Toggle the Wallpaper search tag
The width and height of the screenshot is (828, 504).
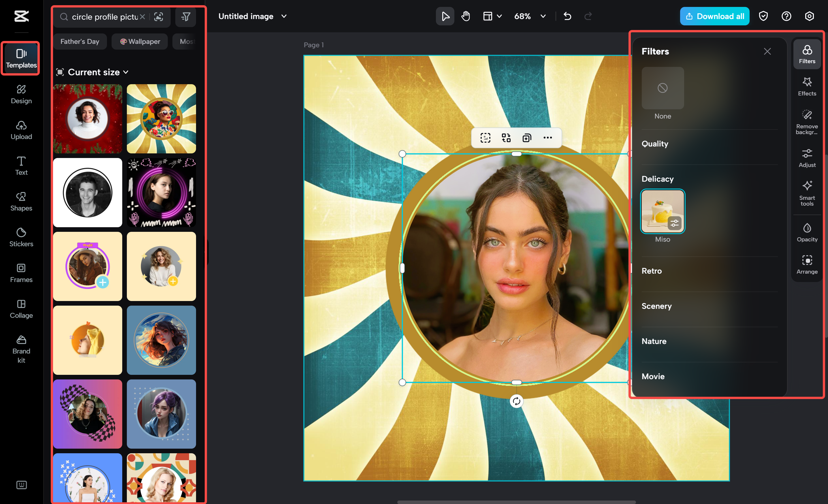click(x=140, y=41)
